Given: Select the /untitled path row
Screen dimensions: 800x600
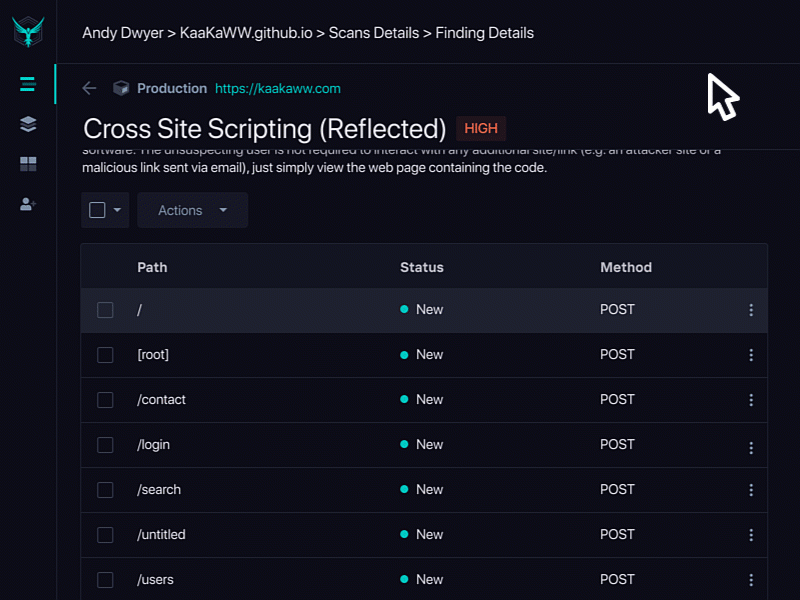Looking at the screenshot, I should pos(161,535).
